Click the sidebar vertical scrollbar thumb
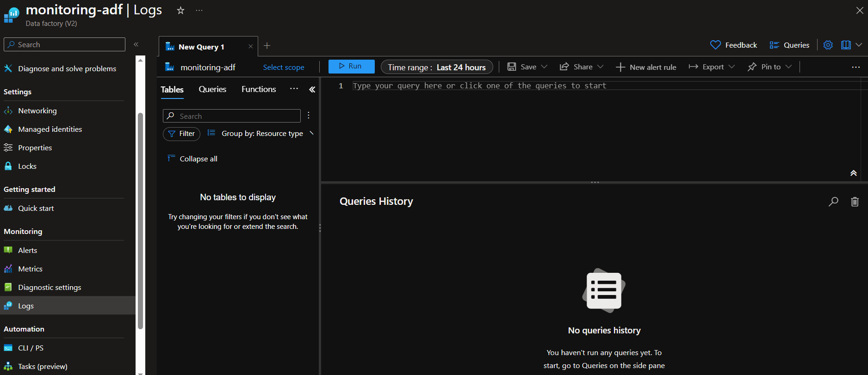The image size is (868, 375). (x=141, y=221)
